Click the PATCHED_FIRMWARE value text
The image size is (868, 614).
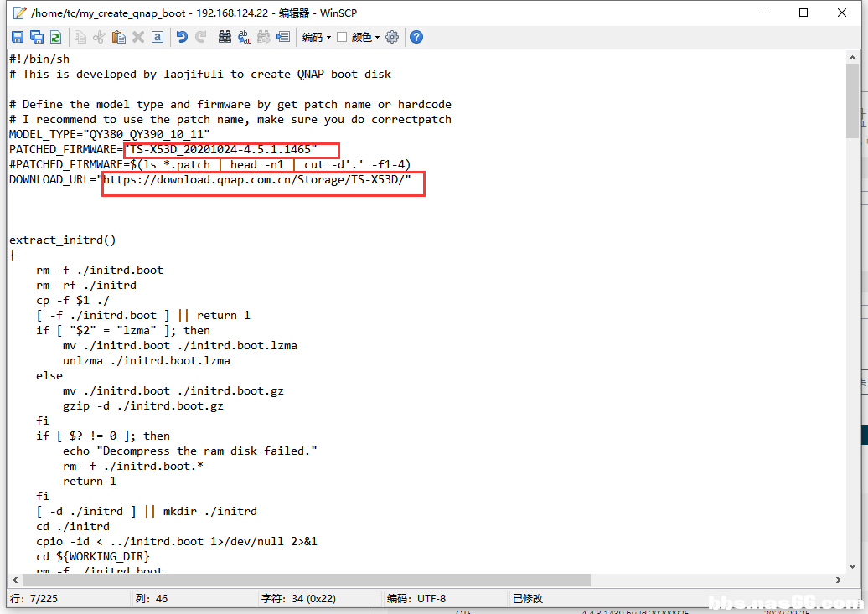pyautogui.click(x=222, y=150)
